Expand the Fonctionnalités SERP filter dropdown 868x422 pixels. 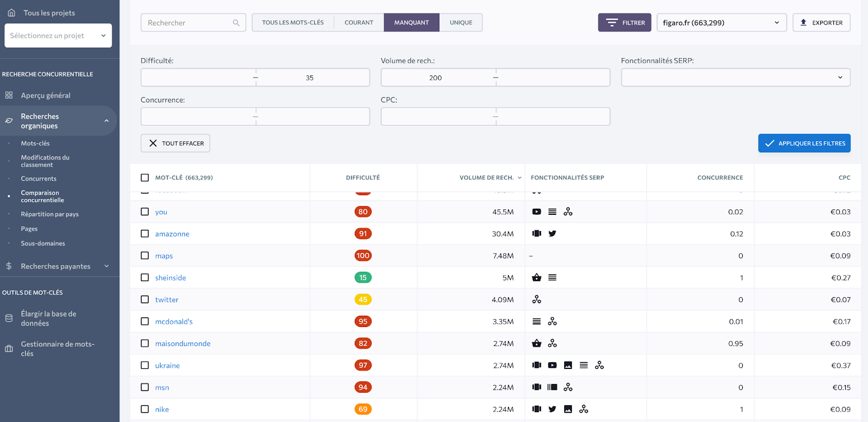coord(735,78)
